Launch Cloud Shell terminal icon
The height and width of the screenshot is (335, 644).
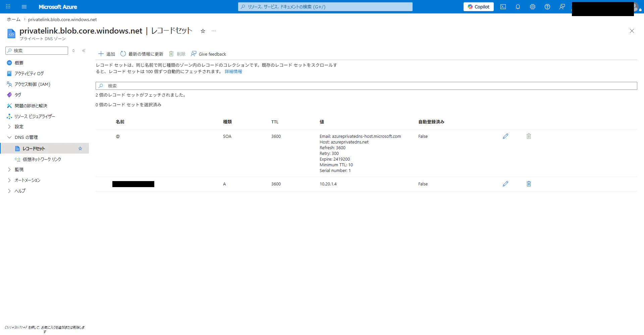pyautogui.click(x=503, y=7)
